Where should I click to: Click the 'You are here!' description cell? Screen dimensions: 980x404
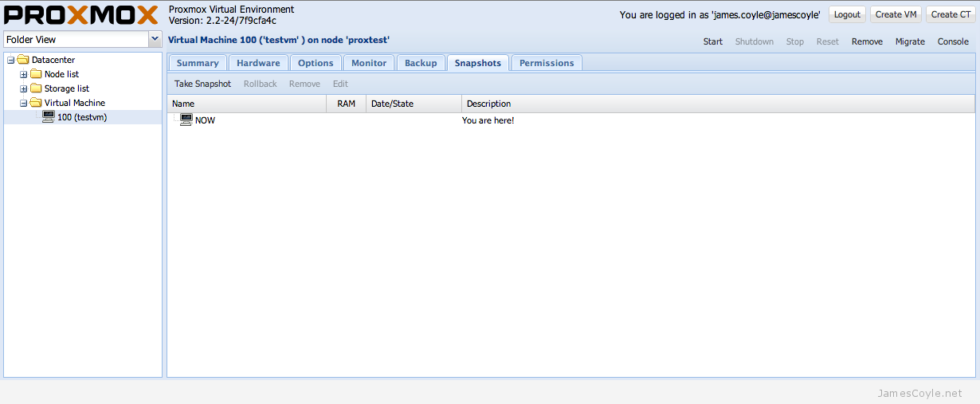point(488,120)
